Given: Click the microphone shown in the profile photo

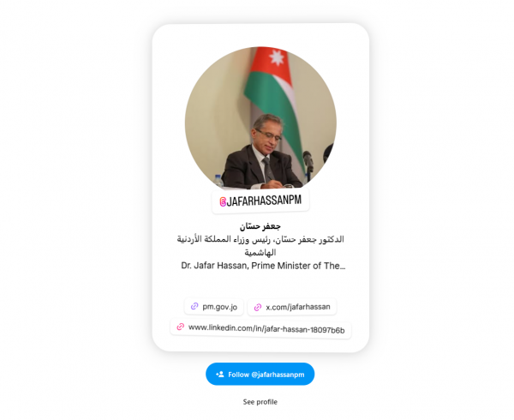Looking at the screenshot, I should (x=308, y=161).
